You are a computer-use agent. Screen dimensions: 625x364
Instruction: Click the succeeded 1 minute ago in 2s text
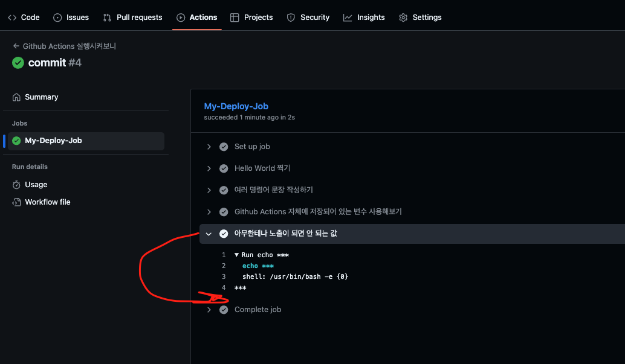point(250,118)
